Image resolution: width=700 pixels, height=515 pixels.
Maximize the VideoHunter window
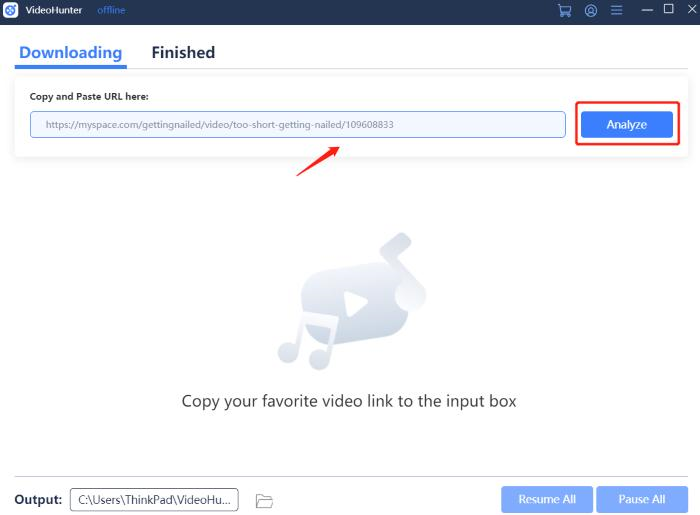click(x=668, y=9)
